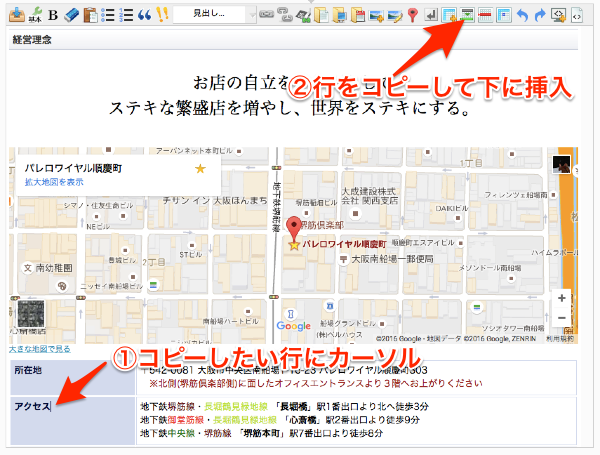600x455 pixels.
Task: Open HTML source view
Action: click(x=577, y=15)
